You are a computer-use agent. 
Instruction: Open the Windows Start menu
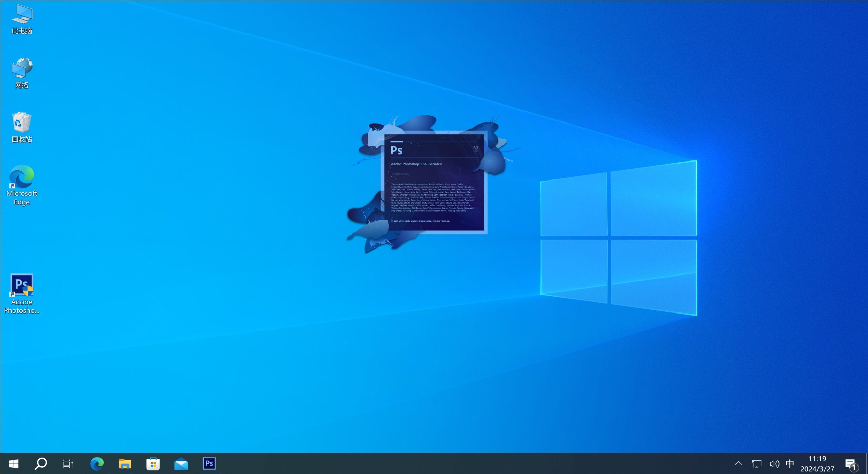[14, 463]
